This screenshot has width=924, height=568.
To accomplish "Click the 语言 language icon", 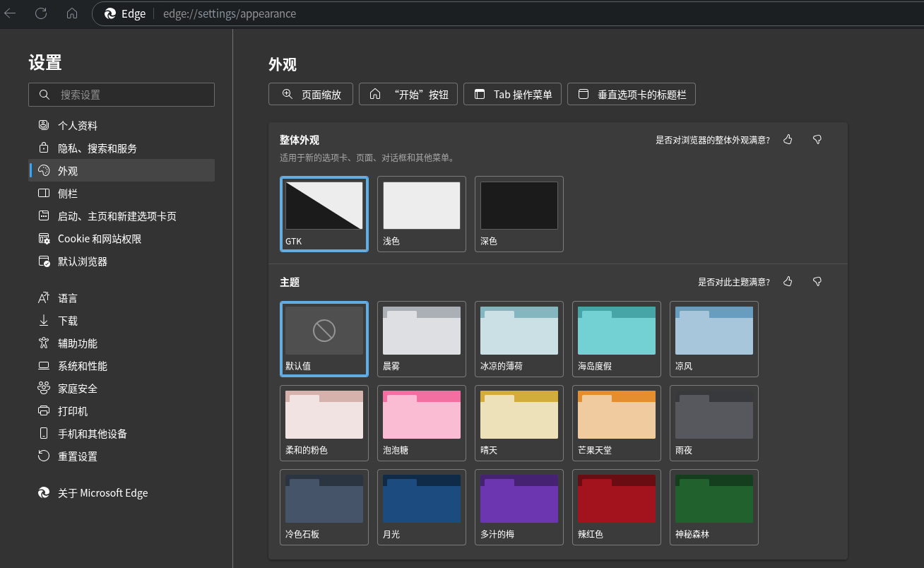I will [x=44, y=298].
